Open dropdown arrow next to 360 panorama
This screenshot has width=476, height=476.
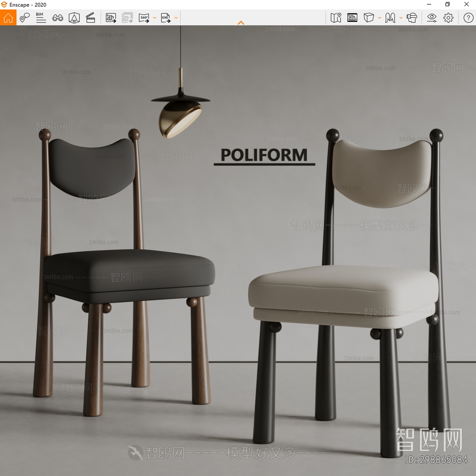point(155,18)
